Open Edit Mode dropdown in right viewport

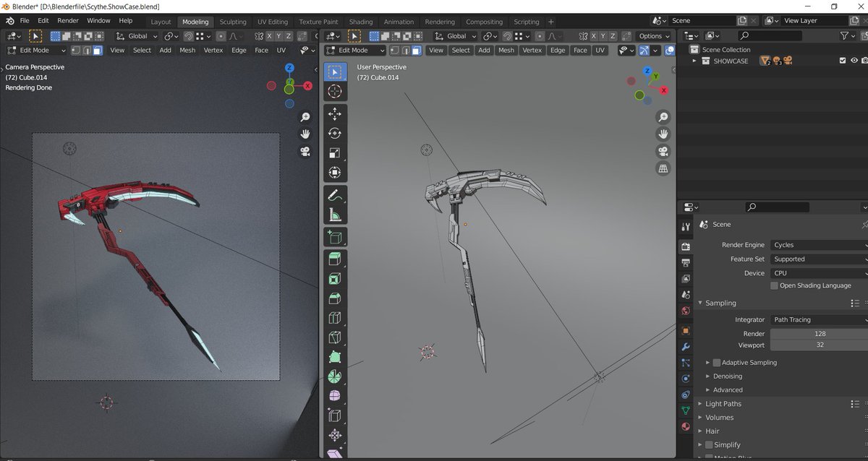coord(354,51)
